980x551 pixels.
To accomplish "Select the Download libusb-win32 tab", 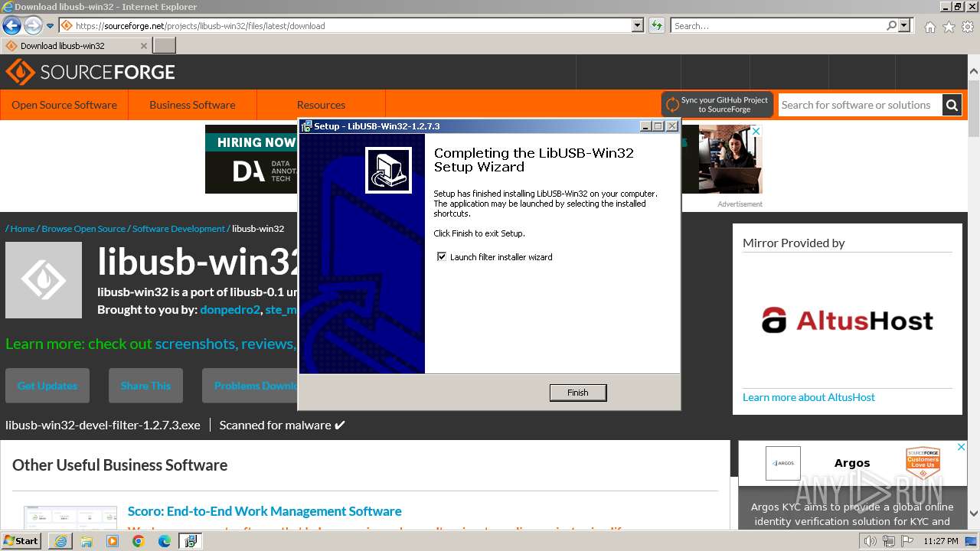I will [76, 46].
